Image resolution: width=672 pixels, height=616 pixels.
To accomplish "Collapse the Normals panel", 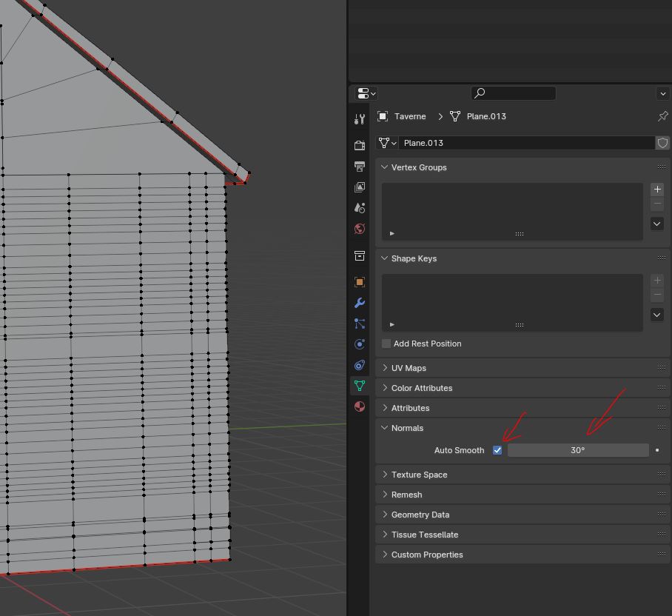I will pyautogui.click(x=407, y=428).
